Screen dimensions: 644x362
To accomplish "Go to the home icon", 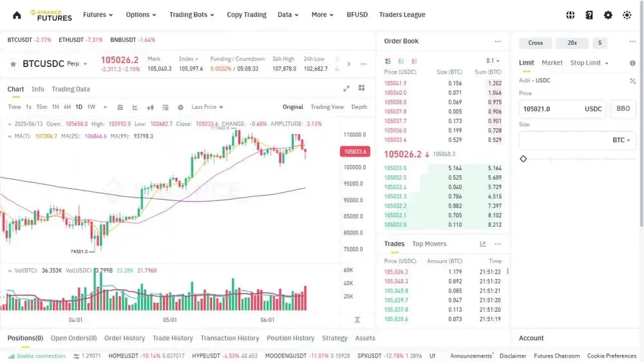I will (x=17, y=15).
